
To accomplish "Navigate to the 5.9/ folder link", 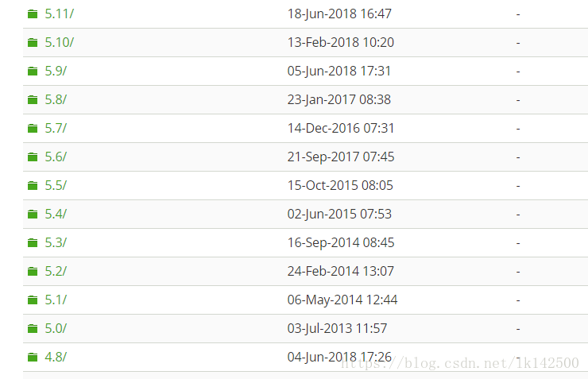I will point(56,72).
